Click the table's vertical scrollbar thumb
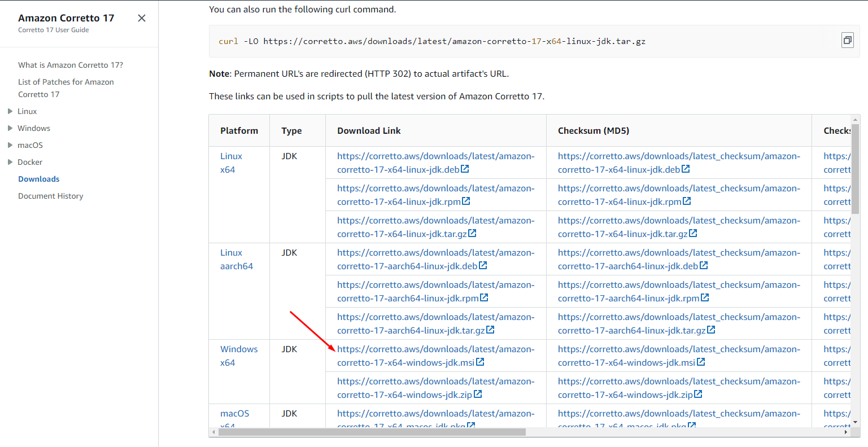The image size is (868, 447). coord(855,169)
